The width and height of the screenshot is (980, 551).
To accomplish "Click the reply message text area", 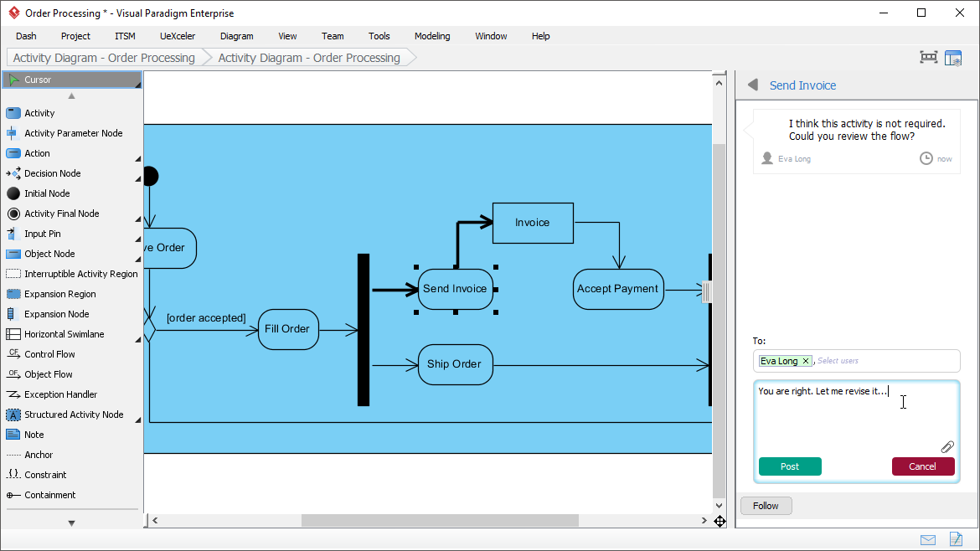I will click(x=856, y=415).
